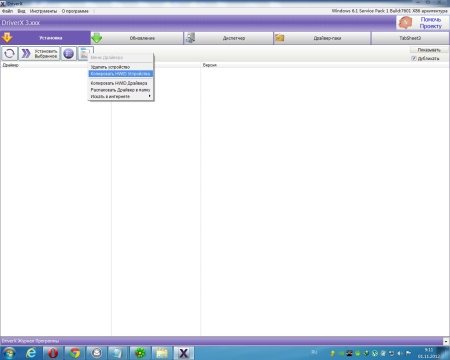
Task: Click the Показывать button
Action: (x=429, y=50)
